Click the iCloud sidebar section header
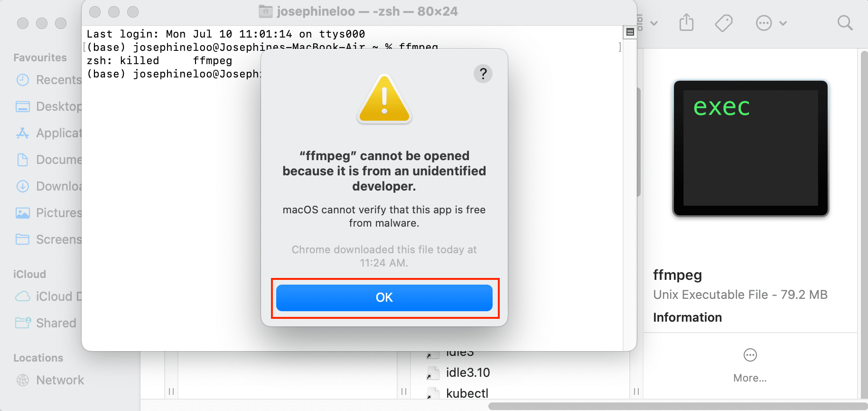868x411 pixels. [29, 274]
